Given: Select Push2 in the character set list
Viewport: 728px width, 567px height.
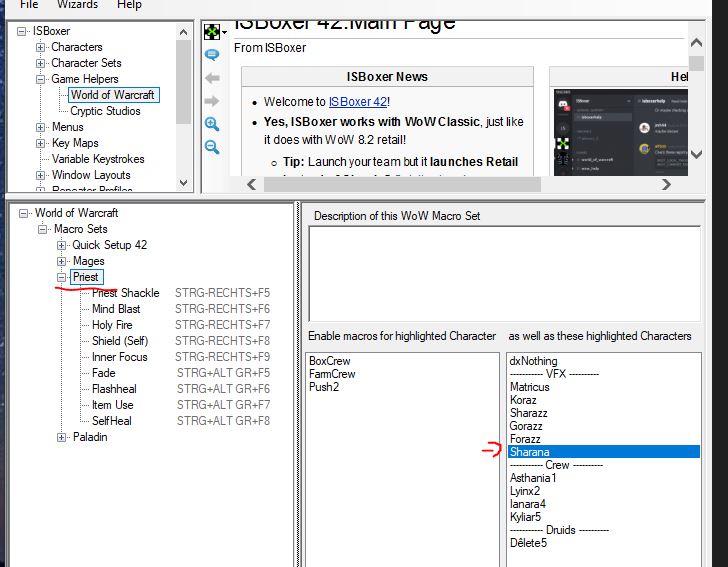Looking at the screenshot, I should pos(324,387).
